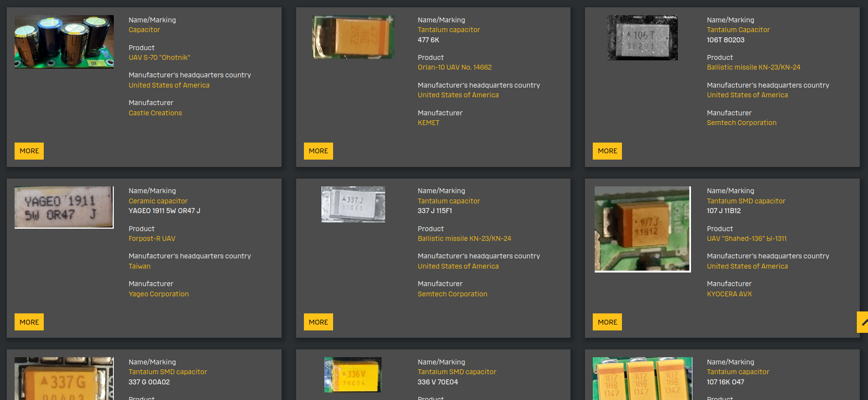Viewport: 868px width, 400px height.
Task: Open MORE for the 337 J 115F1 capacitor
Action: coord(319,322)
